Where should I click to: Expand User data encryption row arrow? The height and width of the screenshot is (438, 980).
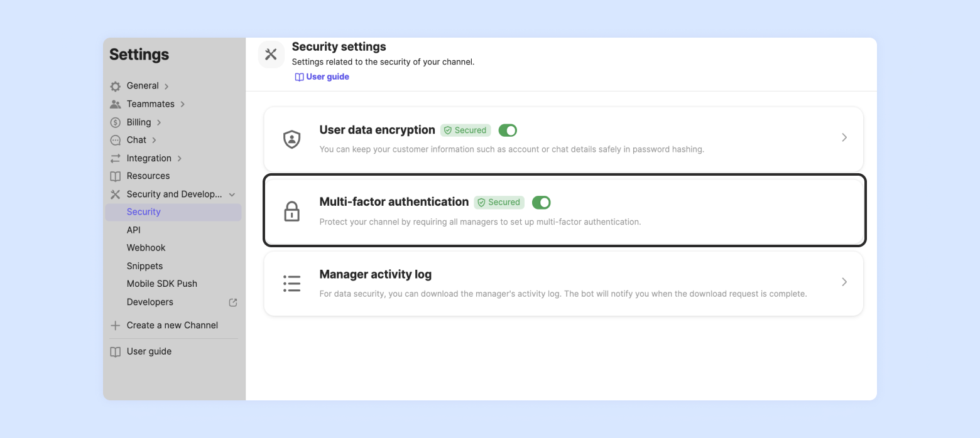tap(844, 137)
